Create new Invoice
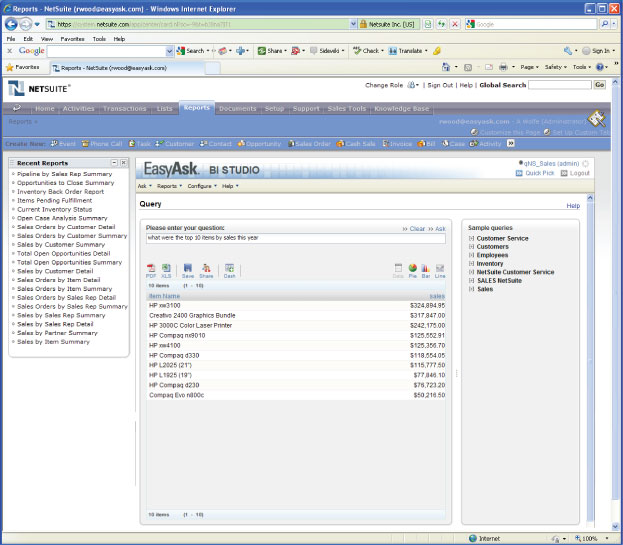This screenshot has height=545, width=623. coord(397,144)
